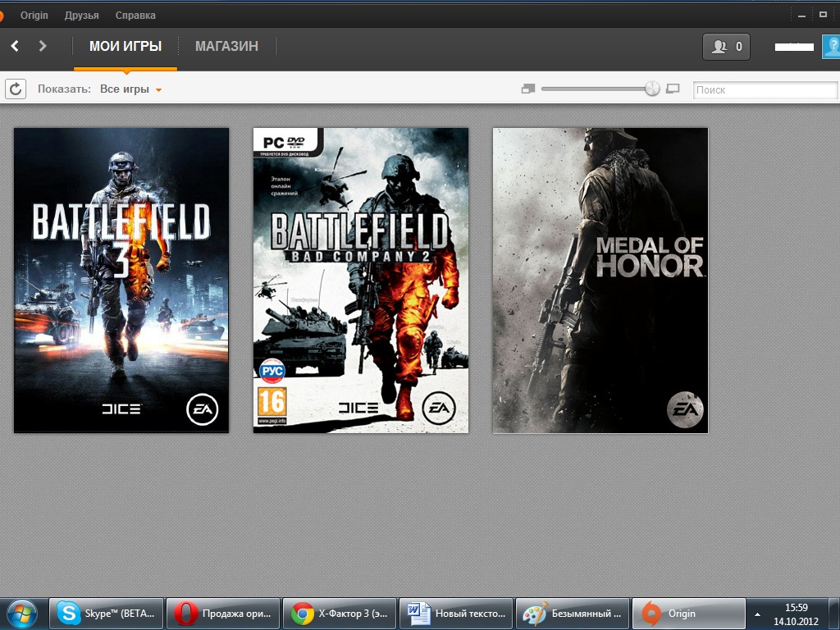Switch to the МОИ ИГРЫ tab
Image resolution: width=840 pixels, height=630 pixels.
point(126,47)
